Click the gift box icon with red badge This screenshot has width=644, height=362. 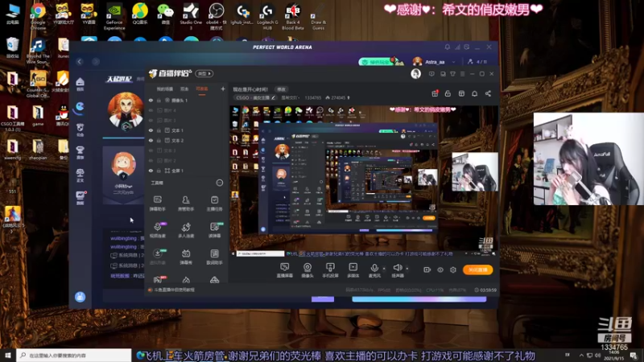pyautogui.click(x=435, y=93)
